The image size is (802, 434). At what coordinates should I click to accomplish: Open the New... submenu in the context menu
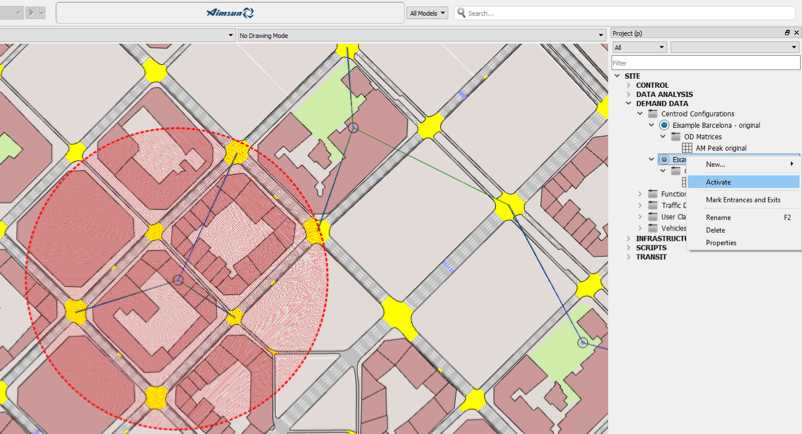click(744, 164)
